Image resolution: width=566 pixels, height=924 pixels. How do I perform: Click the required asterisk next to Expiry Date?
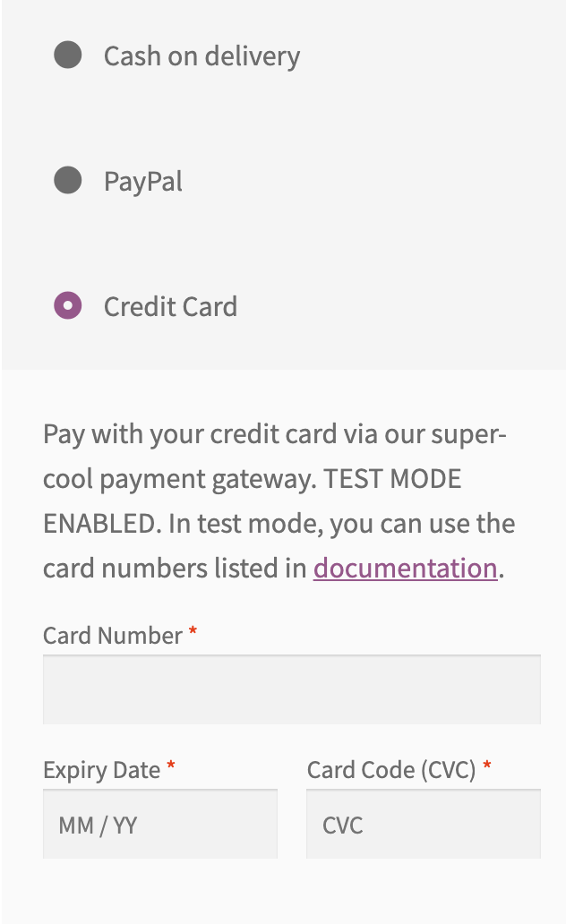click(171, 768)
